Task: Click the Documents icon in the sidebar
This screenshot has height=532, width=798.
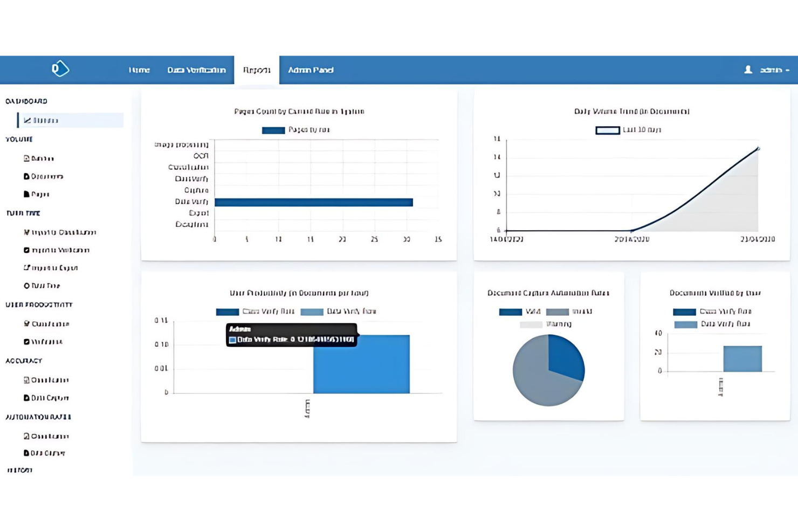Action: (25, 176)
